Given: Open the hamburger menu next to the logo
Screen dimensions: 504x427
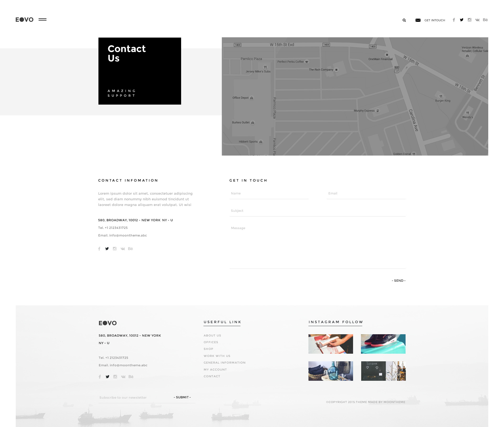Looking at the screenshot, I should click(x=43, y=19).
